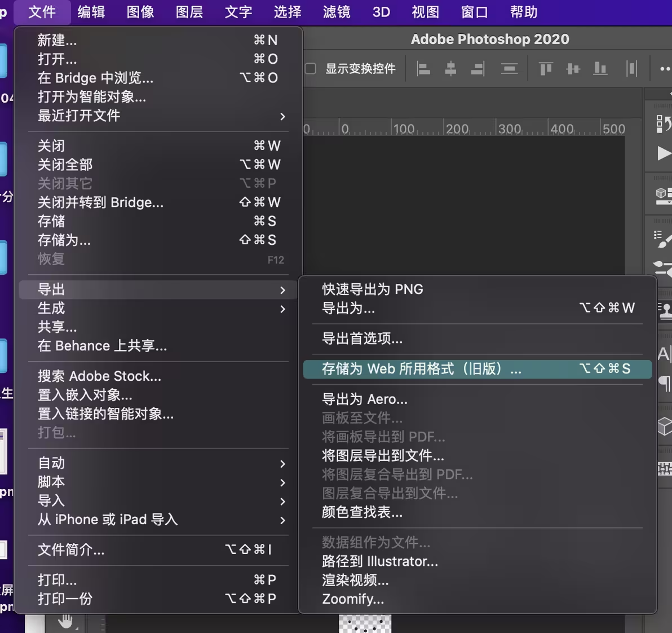Enable the 显示变换控件 checkbox

pos(311,69)
